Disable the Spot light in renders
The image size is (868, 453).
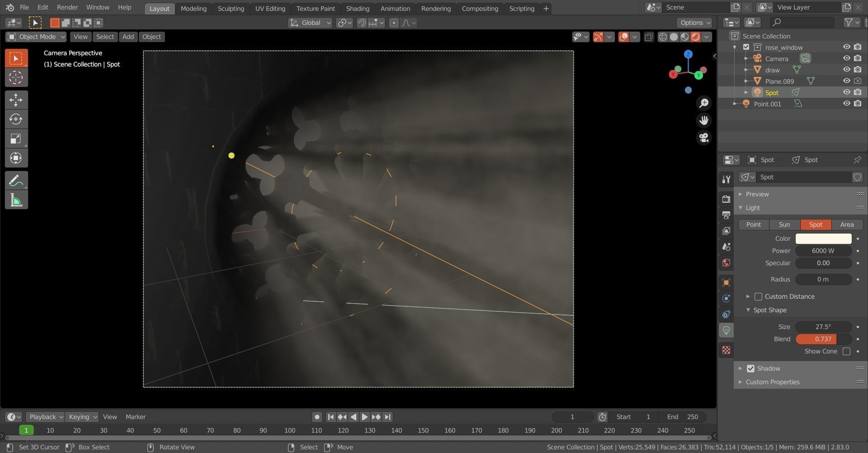pyautogui.click(x=858, y=92)
